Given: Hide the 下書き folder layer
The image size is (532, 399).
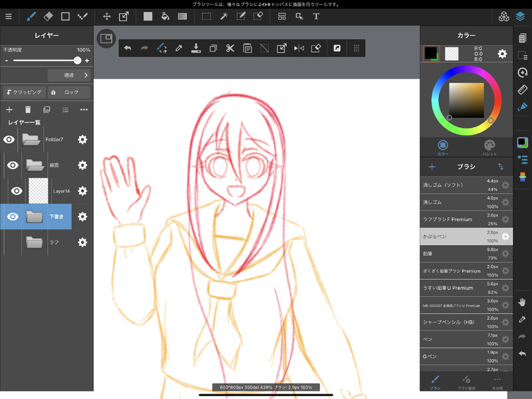Looking at the screenshot, I should tap(13, 216).
